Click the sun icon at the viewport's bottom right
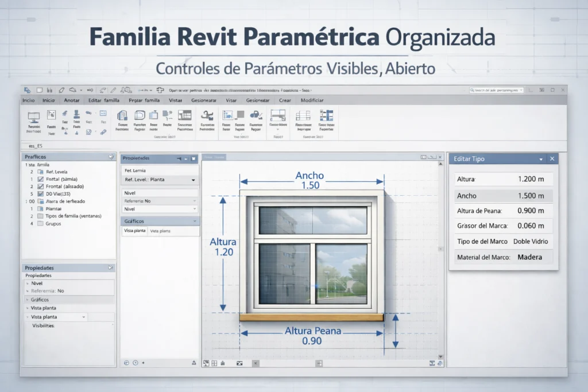This screenshot has width=588, height=392. 440,362
